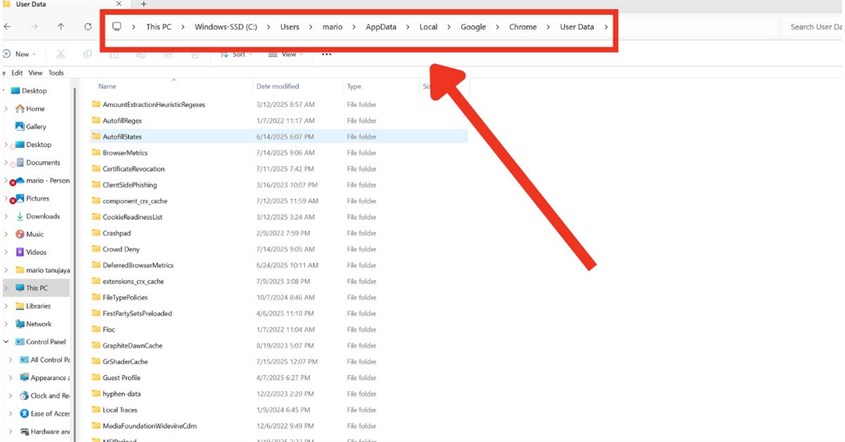Select the BrowserMetrics folder
845x442 pixels.
[x=125, y=153]
